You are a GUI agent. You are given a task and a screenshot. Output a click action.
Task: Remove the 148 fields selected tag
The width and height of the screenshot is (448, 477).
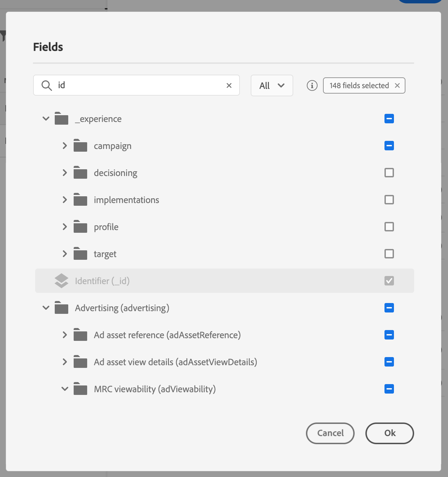pos(397,85)
